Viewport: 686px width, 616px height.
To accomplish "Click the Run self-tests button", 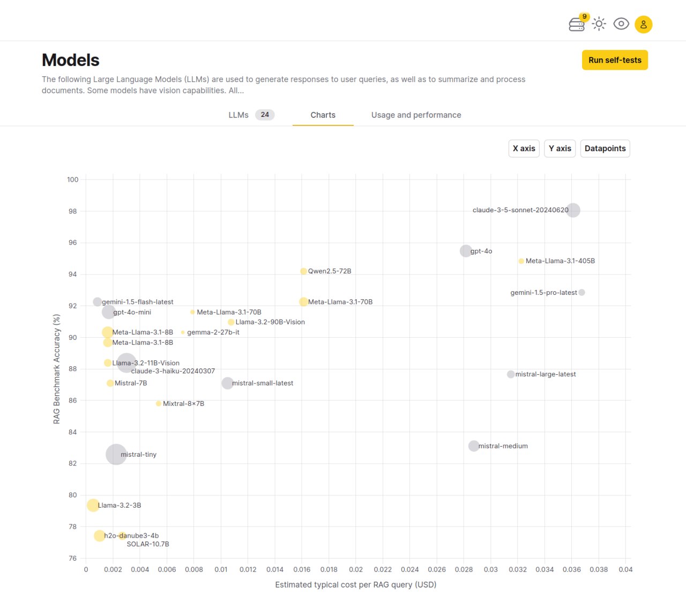I will (x=615, y=60).
